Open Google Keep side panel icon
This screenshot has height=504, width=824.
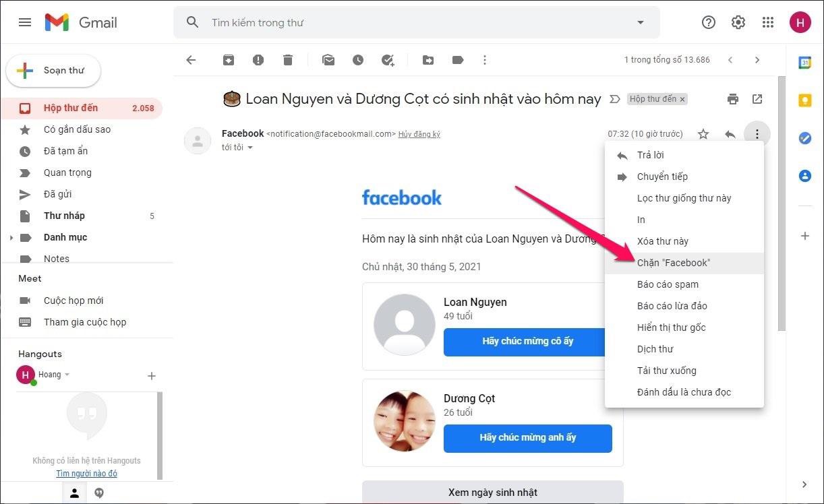(804, 100)
